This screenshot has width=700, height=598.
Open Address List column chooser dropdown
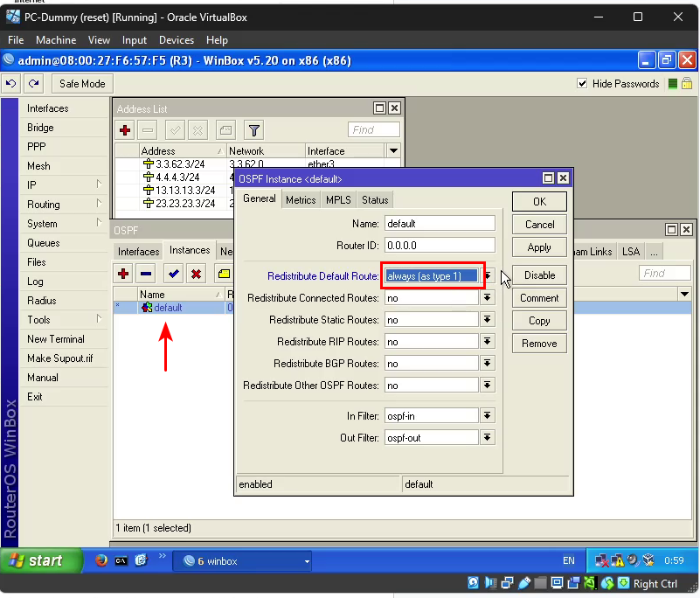coord(393,151)
